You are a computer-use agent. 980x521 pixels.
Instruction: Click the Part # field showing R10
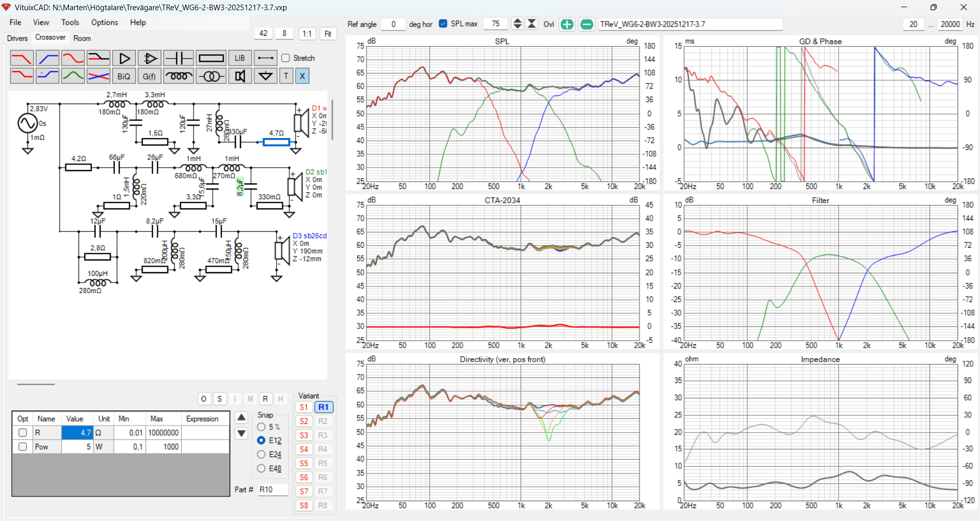[273, 489]
